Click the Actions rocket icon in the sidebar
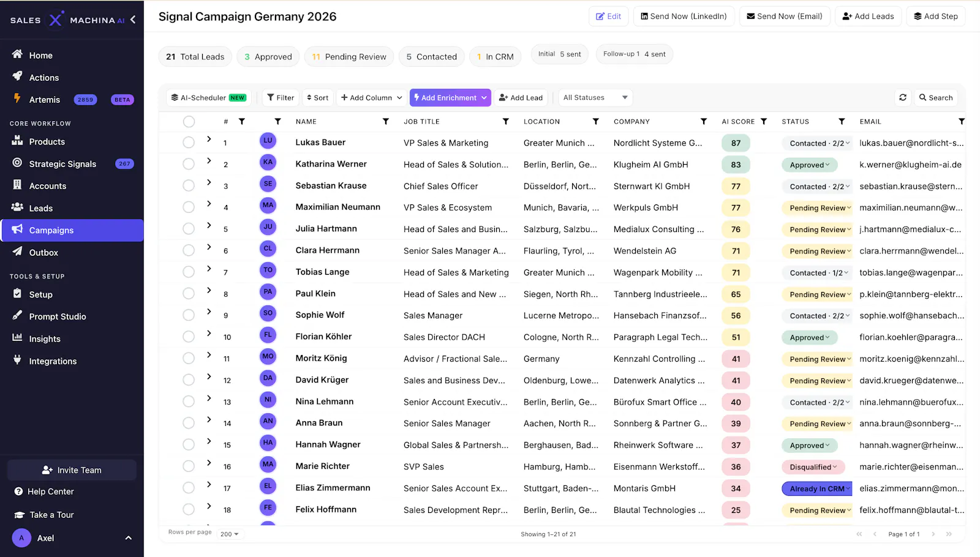Viewport: 980px width, 557px height. tap(17, 77)
